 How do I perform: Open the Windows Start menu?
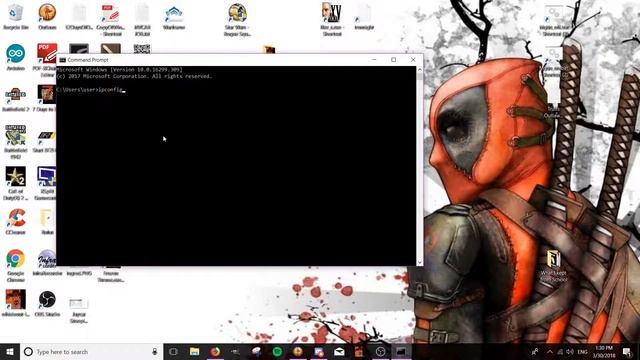click(10, 351)
